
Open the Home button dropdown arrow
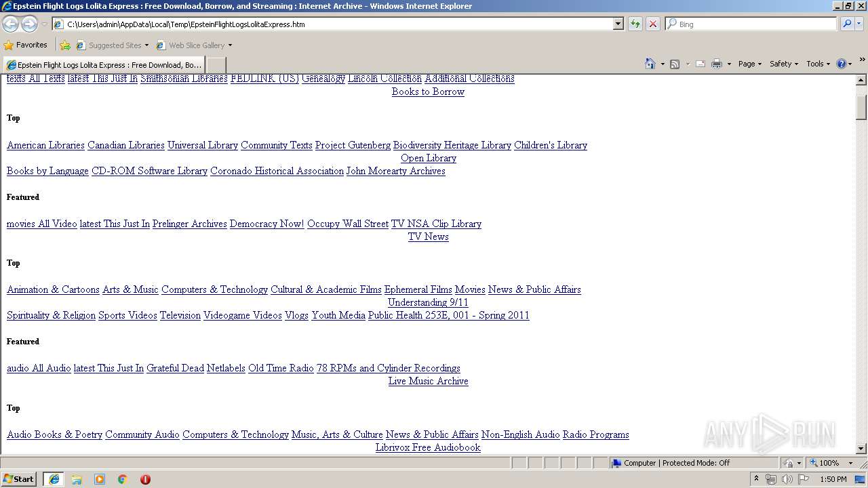pyautogui.click(x=662, y=64)
